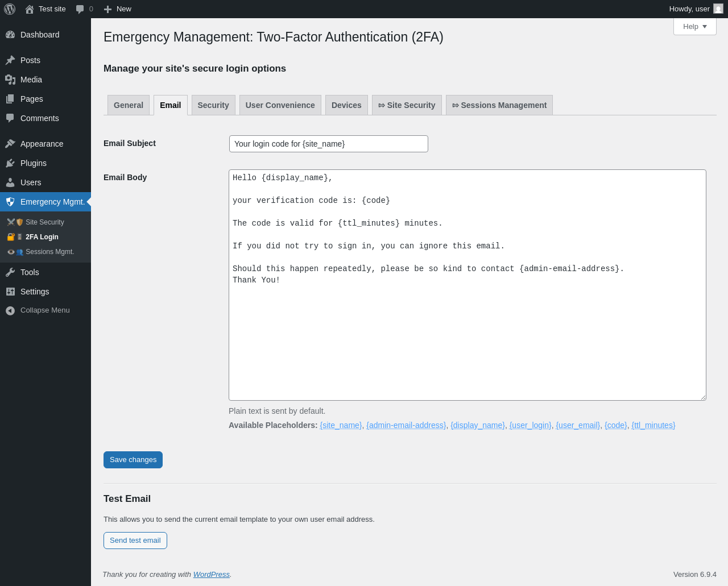
Task: Open Dashboard via its gauge icon
Action: 10,35
